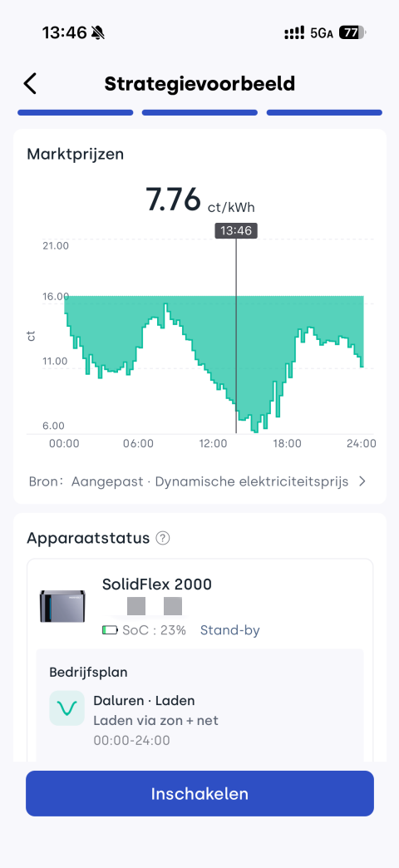Tap the SolidFlex 2000 device name
Image resolution: width=399 pixels, height=868 pixels.
157,584
